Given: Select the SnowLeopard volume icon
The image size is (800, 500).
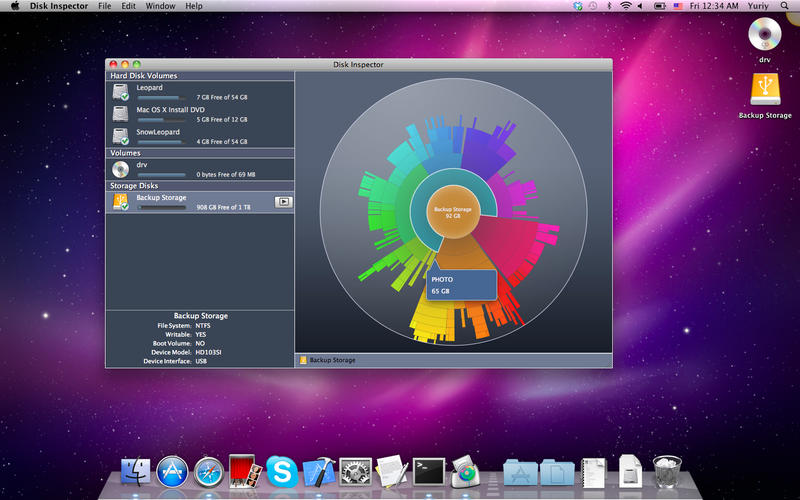Looking at the screenshot, I should (121, 136).
